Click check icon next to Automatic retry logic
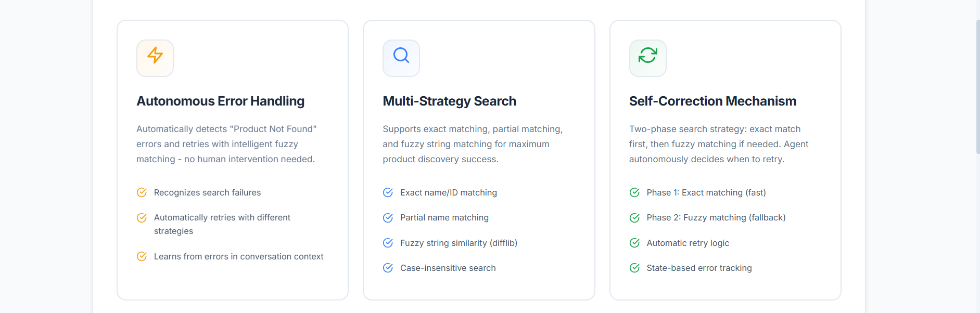Screen dimensions: 980x313 point(634,243)
